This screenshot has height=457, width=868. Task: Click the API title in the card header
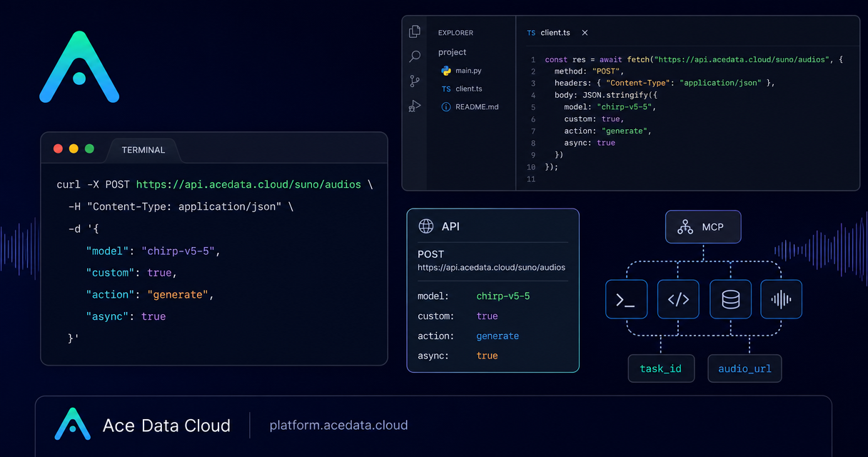(450, 226)
